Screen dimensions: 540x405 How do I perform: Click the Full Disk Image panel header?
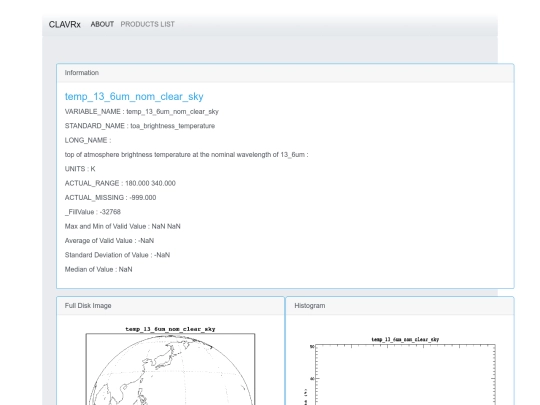pos(170,306)
